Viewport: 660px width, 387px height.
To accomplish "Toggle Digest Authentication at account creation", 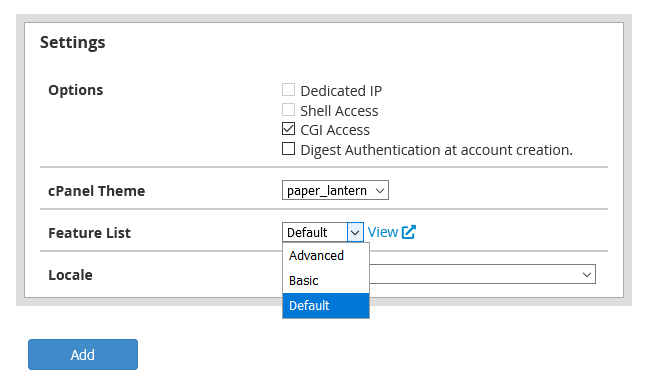I will pyautogui.click(x=288, y=149).
